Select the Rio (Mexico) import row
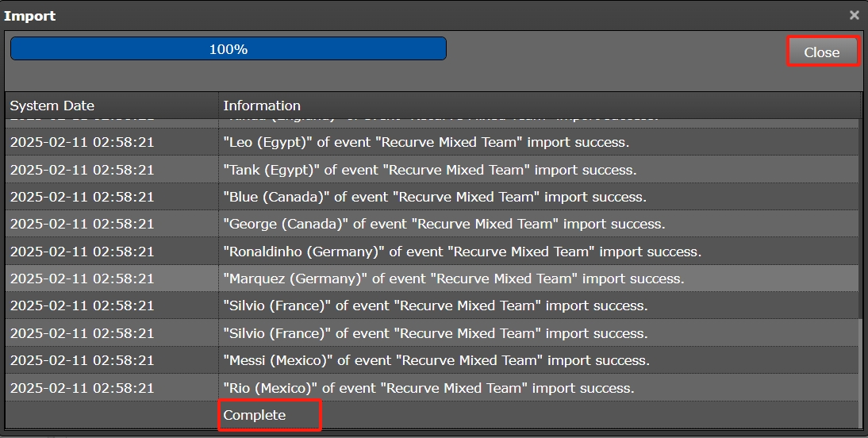 coord(428,388)
